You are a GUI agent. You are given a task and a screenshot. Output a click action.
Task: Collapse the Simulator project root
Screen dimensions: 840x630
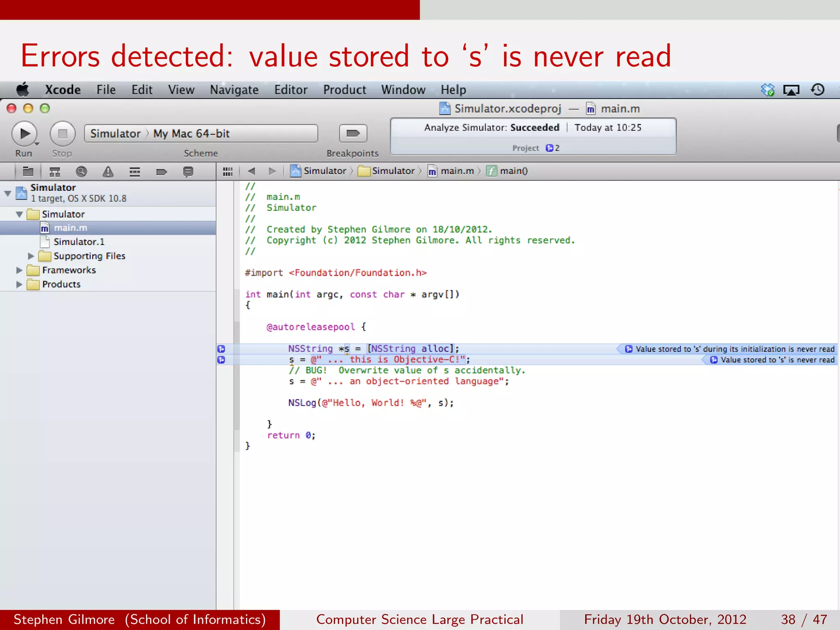click(7, 193)
